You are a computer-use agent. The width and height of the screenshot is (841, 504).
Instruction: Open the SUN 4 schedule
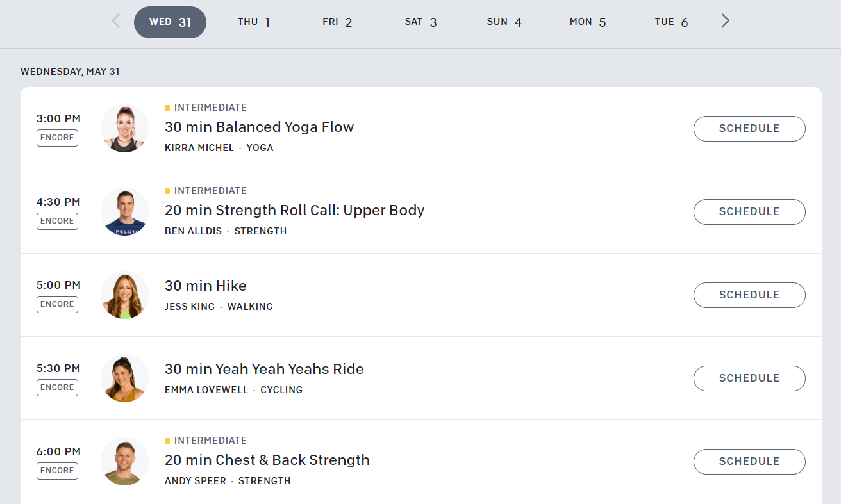click(x=504, y=21)
